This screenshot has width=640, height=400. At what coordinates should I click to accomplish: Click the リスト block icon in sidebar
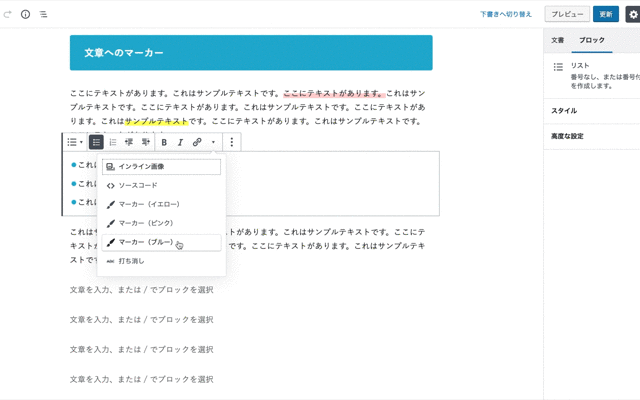[558, 67]
